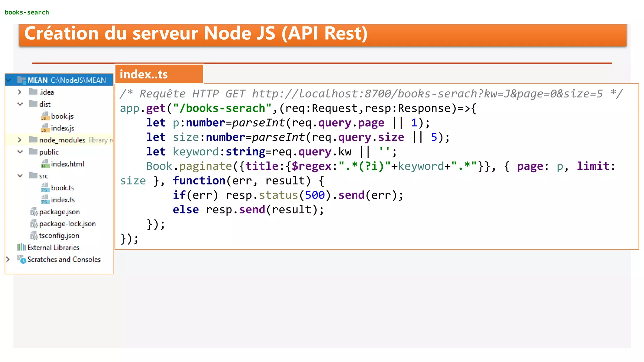
Task: Click the app.get "/books-serach" code line
Action: (x=298, y=108)
